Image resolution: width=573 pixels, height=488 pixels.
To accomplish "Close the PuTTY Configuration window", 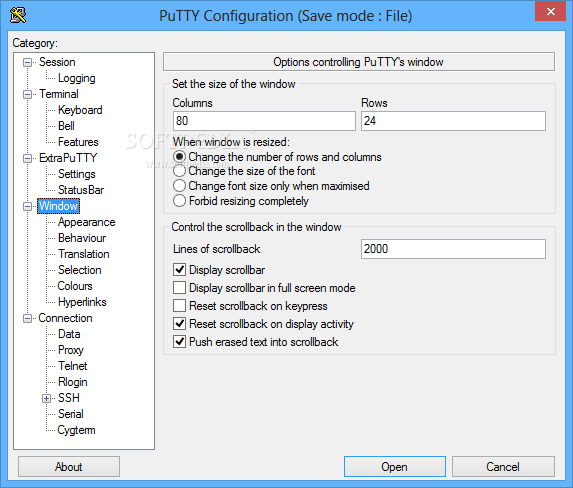I will click(x=550, y=11).
